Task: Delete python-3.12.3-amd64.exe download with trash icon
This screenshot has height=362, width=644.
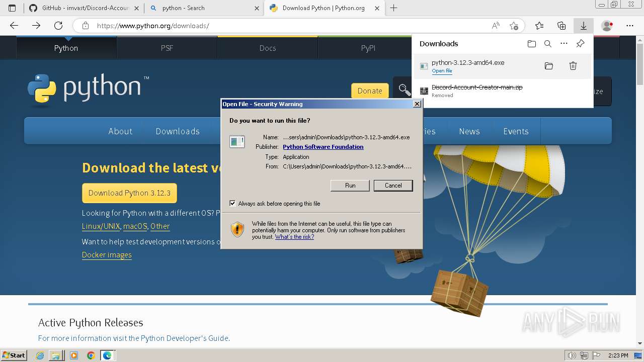Action: (573, 66)
